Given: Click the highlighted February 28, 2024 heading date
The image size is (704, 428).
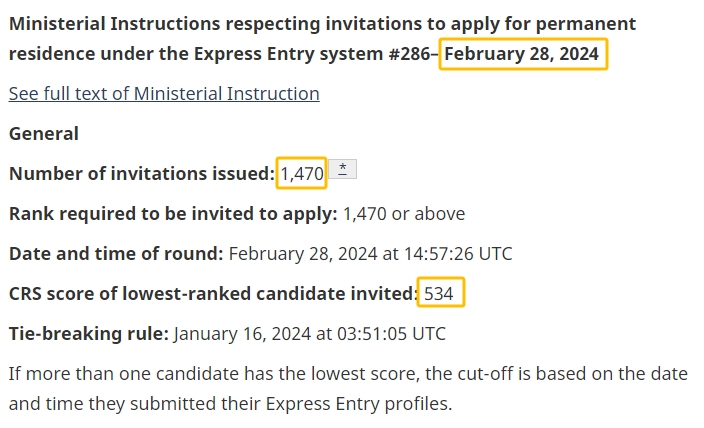Looking at the screenshot, I should click(522, 54).
